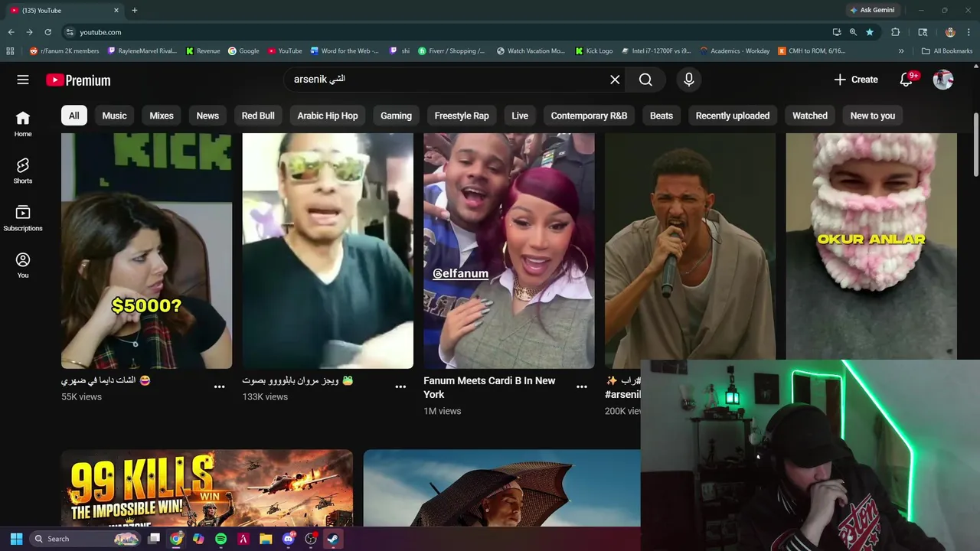Open Shorts from the sidebar
The height and width of the screenshot is (551, 980).
tap(23, 171)
